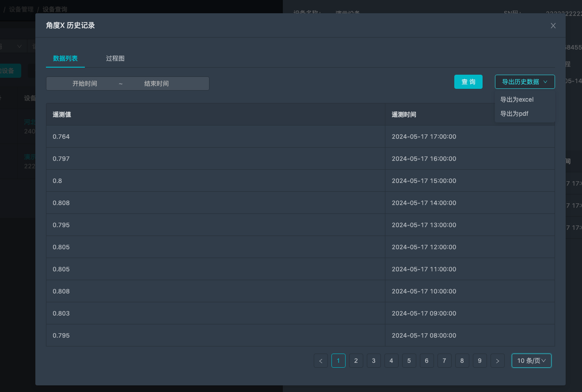
Task: Go to previous page arrow
Action: [321, 361]
